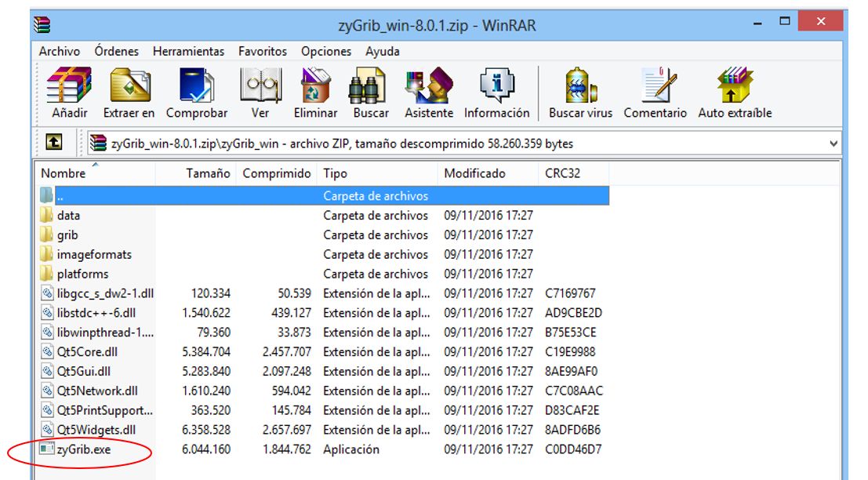Open the Favoritos menu

click(263, 51)
